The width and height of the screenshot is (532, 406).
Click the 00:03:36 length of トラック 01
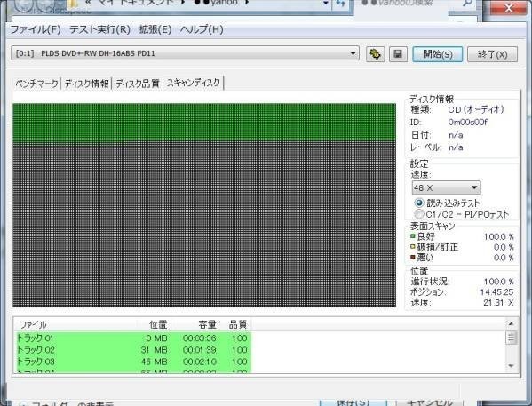[x=200, y=338]
